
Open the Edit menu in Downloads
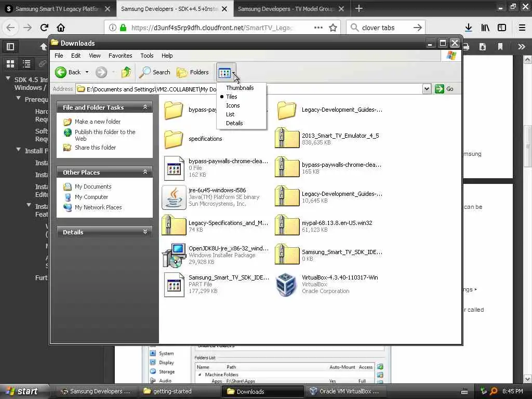[x=76, y=55]
